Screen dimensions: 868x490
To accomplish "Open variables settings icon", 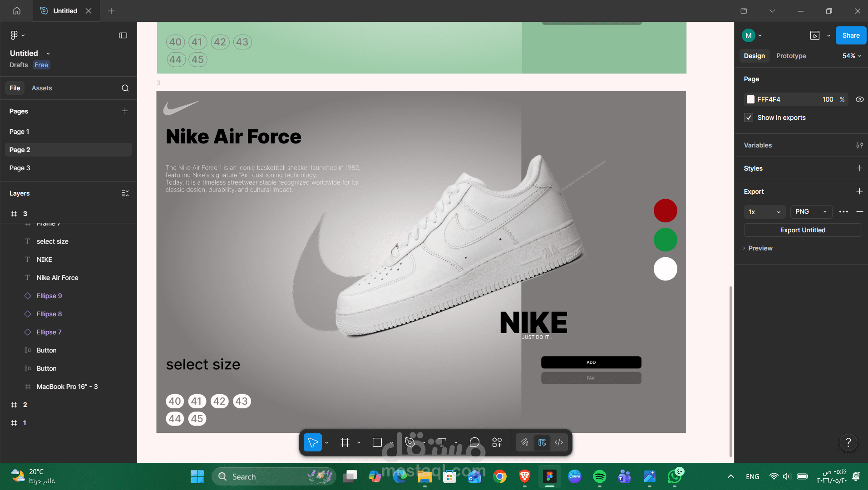I will [x=859, y=145].
